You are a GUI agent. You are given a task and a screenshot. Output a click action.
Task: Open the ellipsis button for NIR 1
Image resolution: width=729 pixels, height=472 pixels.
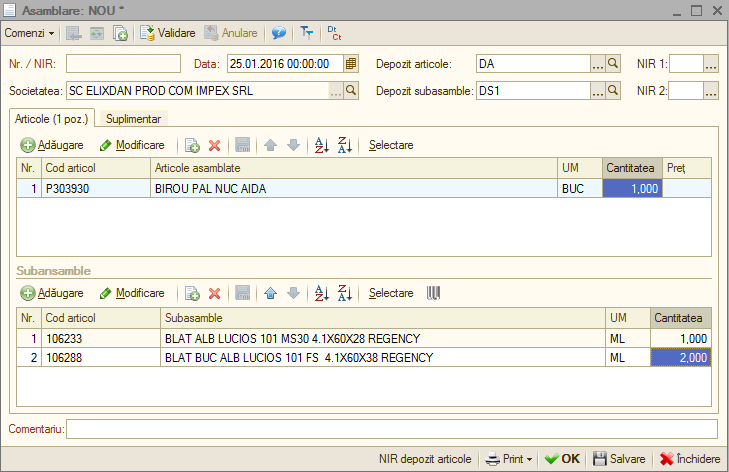711,64
